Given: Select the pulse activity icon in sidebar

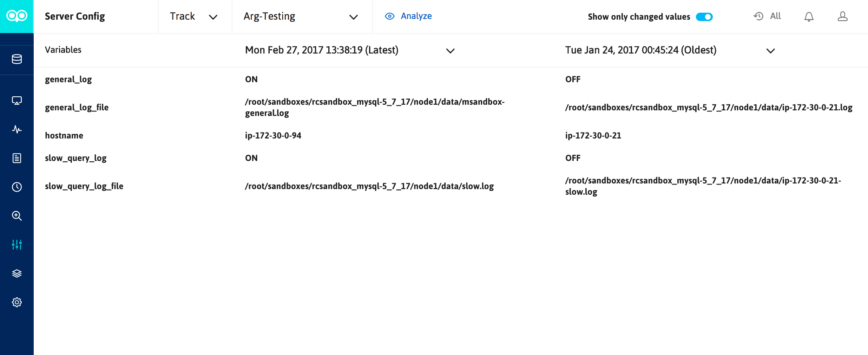Looking at the screenshot, I should [x=17, y=130].
